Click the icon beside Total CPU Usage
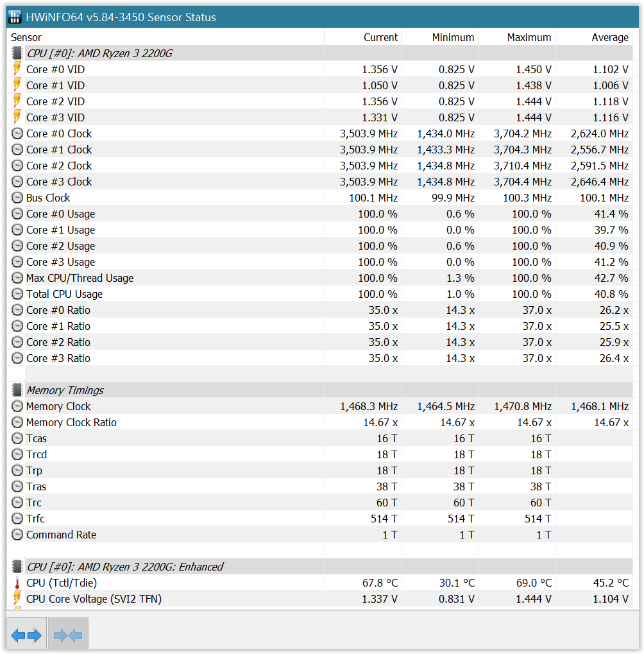 tap(17, 294)
